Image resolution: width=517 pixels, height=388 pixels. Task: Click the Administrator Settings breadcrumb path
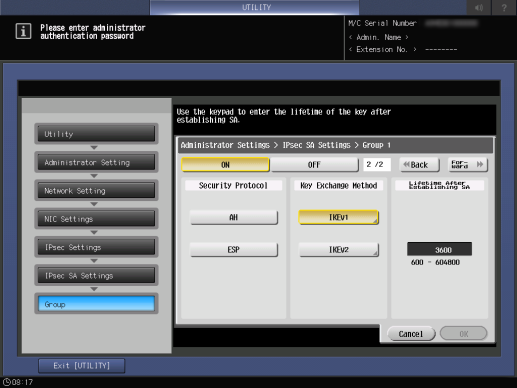(286, 145)
